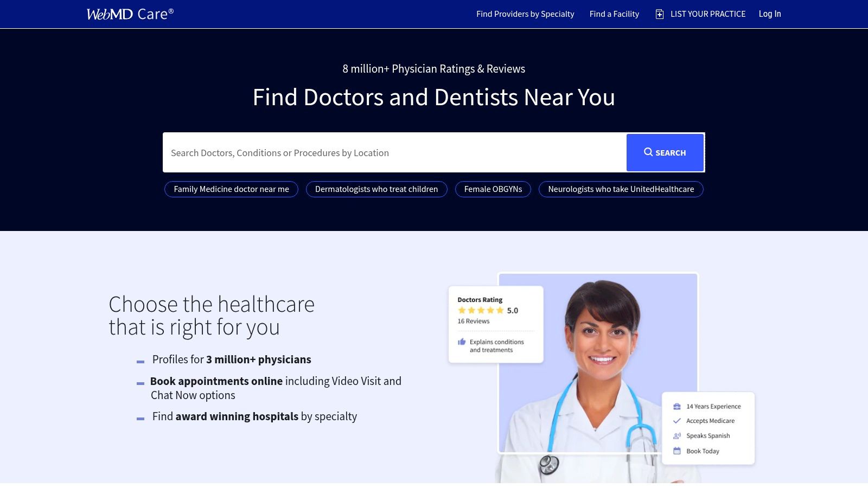Viewport: 868px width, 488px height.
Task: Click the speaking icon beside Speaks Spanish
Action: point(677,435)
